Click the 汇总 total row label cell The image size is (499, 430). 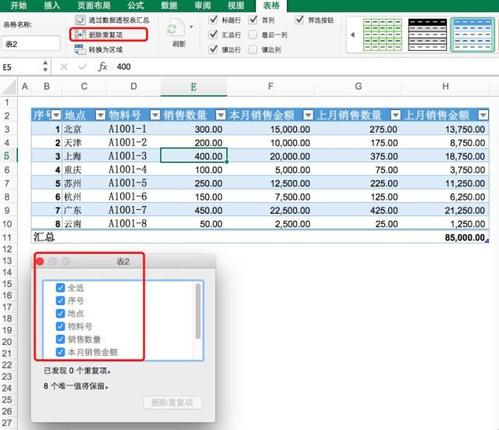pyautogui.click(x=47, y=237)
